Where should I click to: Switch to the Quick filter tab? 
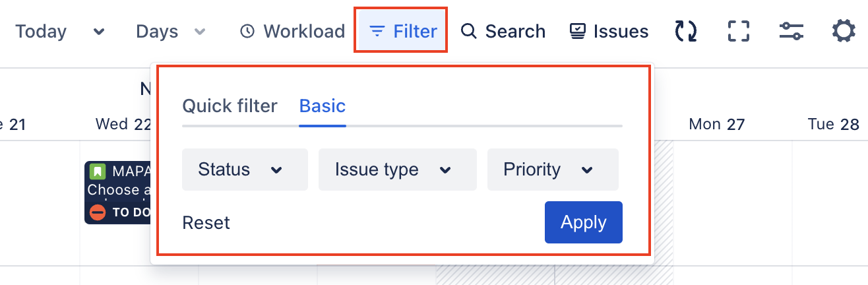click(x=230, y=106)
